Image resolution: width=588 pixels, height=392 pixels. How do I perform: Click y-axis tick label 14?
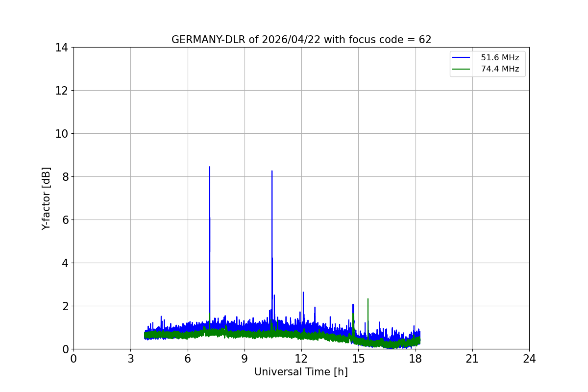(62, 48)
